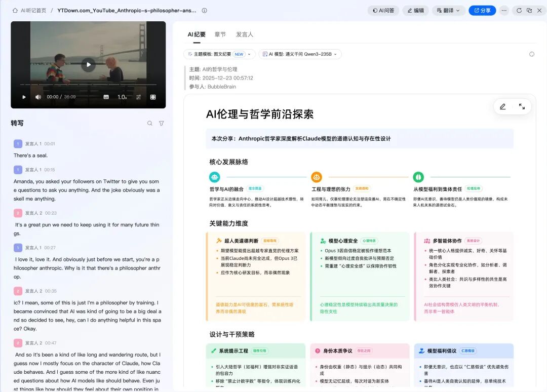Open the 主题模板 图文纪要 dropdown

point(219,54)
